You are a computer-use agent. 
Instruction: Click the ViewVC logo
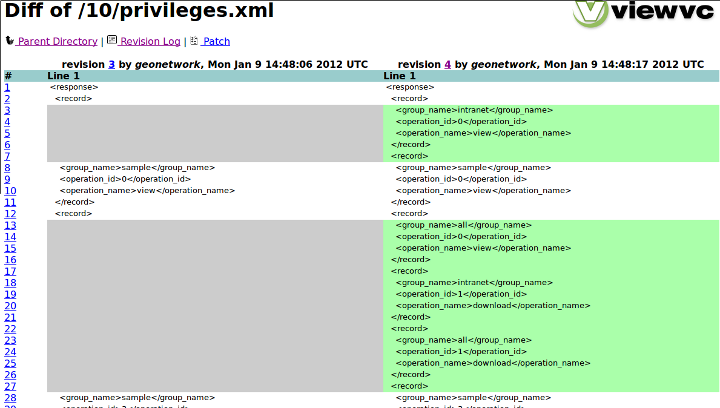pos(645,14)
